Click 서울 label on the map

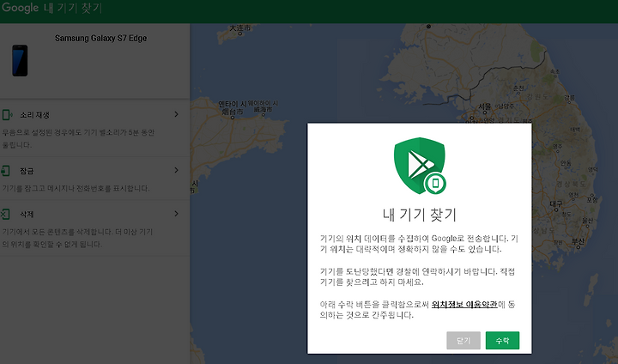pos(485,106)
